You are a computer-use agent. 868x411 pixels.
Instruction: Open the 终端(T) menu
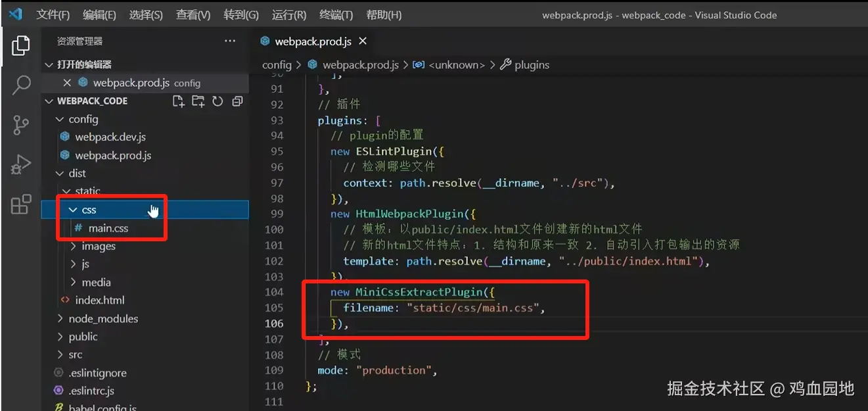click(336, 14)
